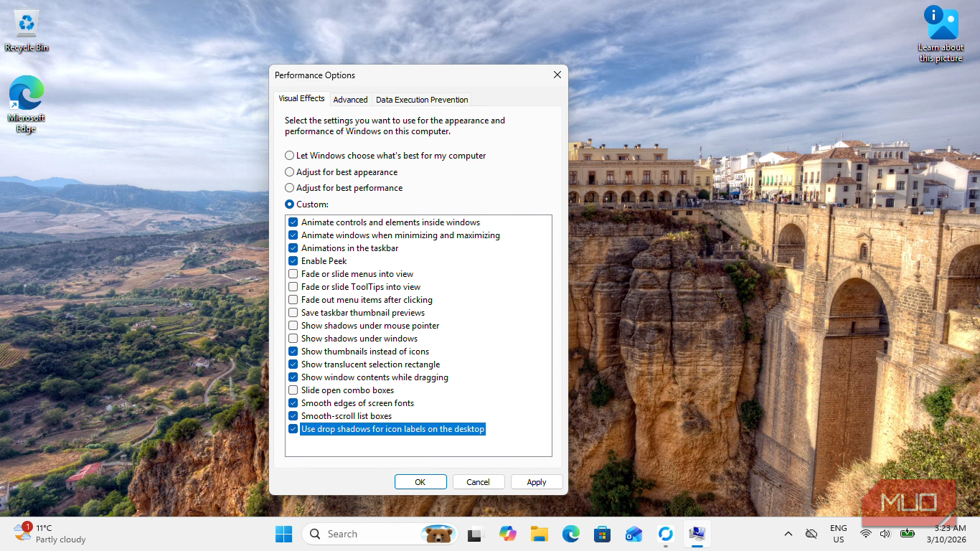Select the Visual Effects tab
Viewport: 980px width, 551px height.
[301, 98]
